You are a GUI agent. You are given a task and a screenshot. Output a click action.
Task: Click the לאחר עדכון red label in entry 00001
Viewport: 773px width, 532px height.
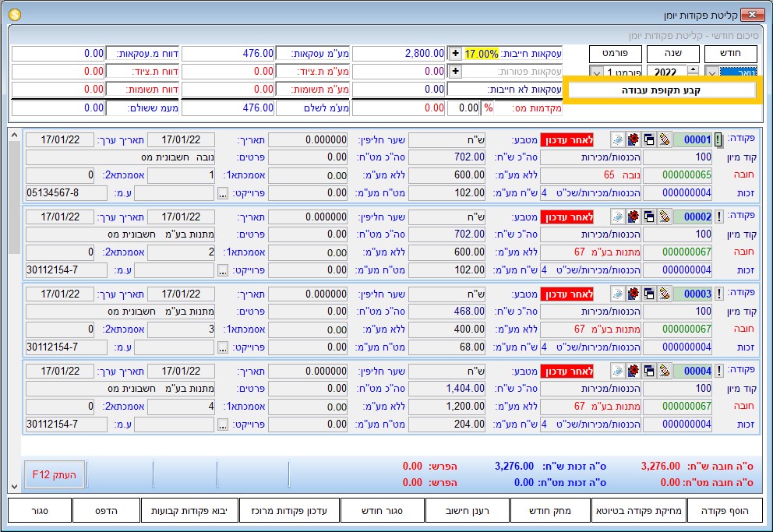[567, 140]
